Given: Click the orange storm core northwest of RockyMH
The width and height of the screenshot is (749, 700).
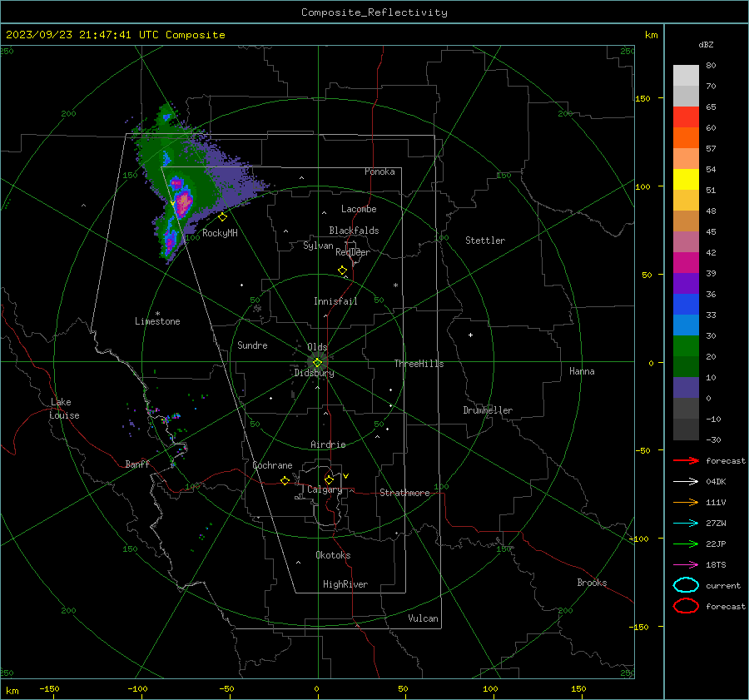Looking at the screenshot, I should [184, 201].
